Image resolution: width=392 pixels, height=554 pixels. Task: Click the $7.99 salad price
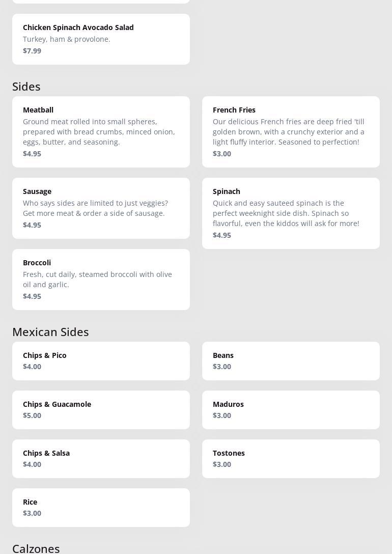[32, 51]
